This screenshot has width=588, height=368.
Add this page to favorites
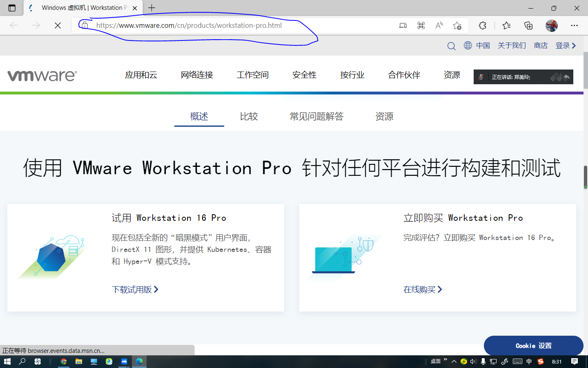tap(457, 25)
